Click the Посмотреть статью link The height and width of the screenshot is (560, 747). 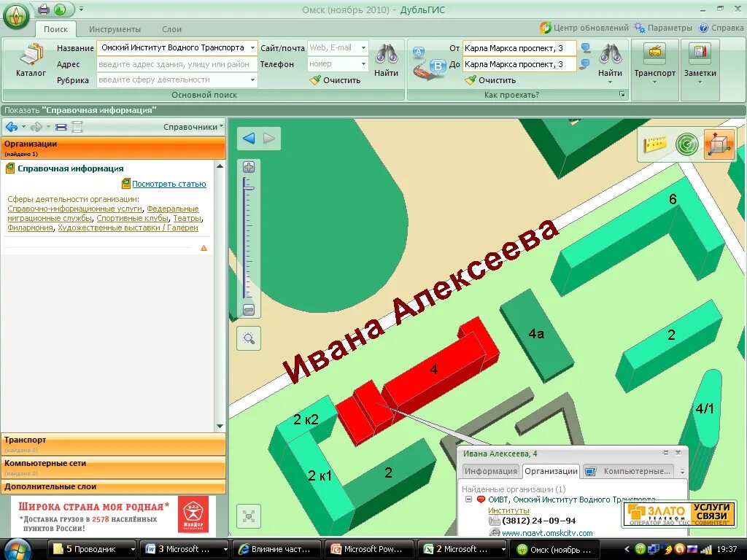(169, 184)
